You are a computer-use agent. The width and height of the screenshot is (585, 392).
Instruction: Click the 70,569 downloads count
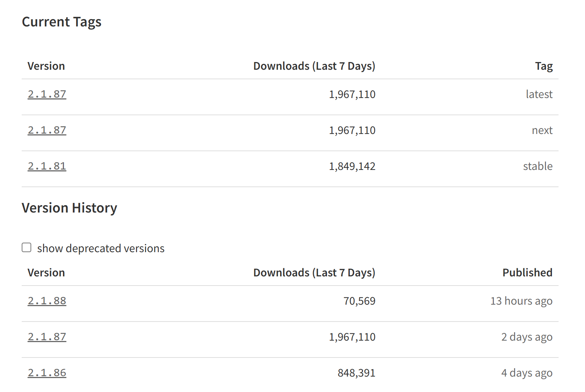[359, 301]
